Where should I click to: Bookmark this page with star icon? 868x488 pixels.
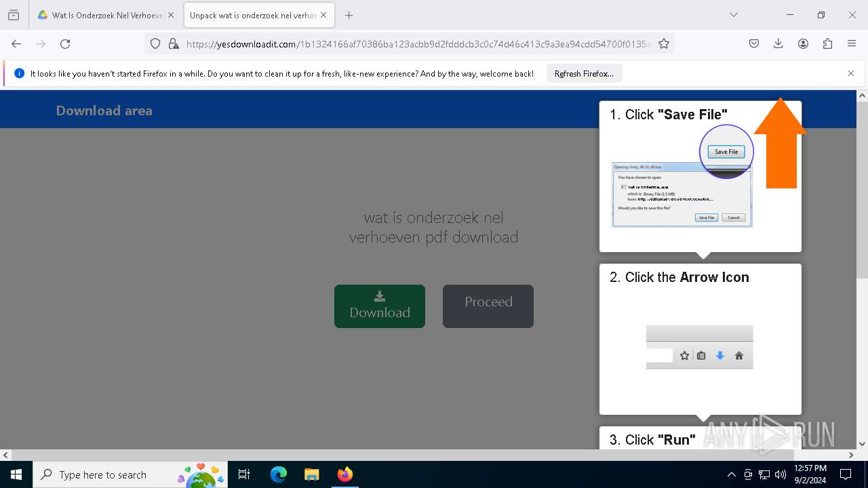coord(664,44)
